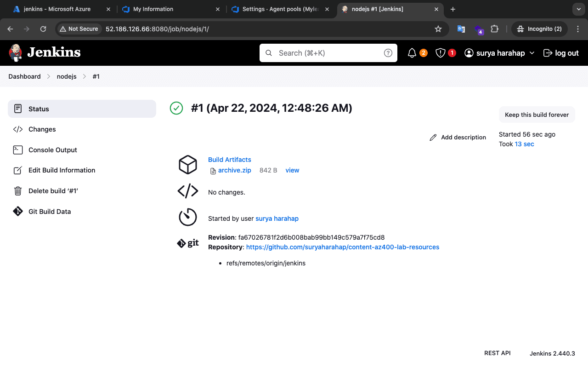Image resolution: width=588 pixels, height=368 pixels.
Task: Click the build timer clock icon
Action: (x=188, y=217)
